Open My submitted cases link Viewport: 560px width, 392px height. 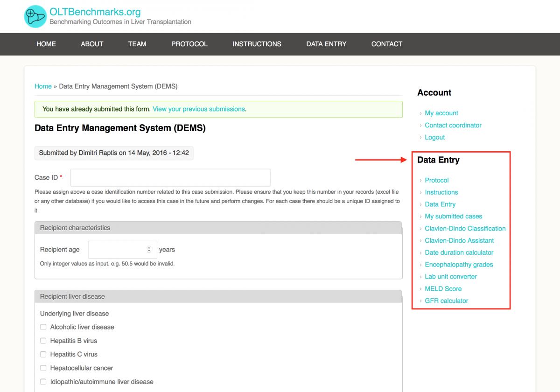pos(453,217)
